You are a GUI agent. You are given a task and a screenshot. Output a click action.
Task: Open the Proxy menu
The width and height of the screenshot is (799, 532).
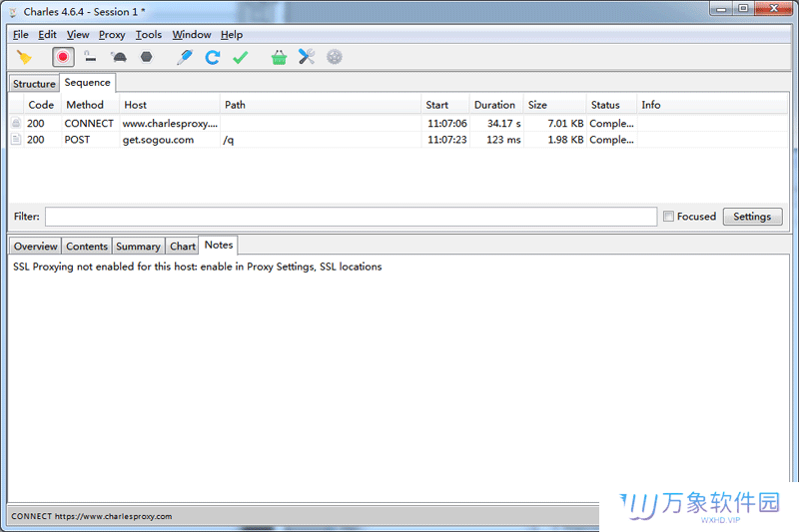point(112,35)
